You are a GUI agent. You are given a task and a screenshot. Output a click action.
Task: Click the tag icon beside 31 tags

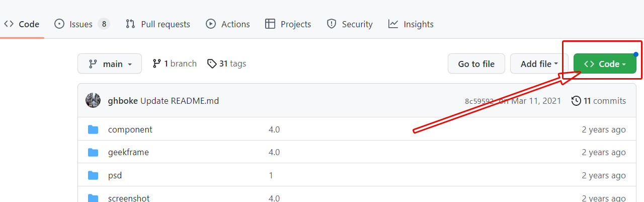[212, 63]
